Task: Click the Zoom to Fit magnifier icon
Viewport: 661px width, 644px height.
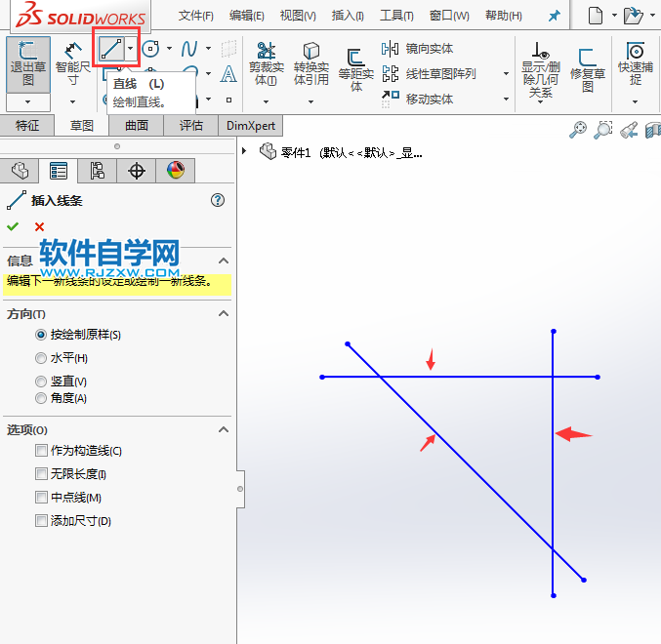Action: coord(578,130)
